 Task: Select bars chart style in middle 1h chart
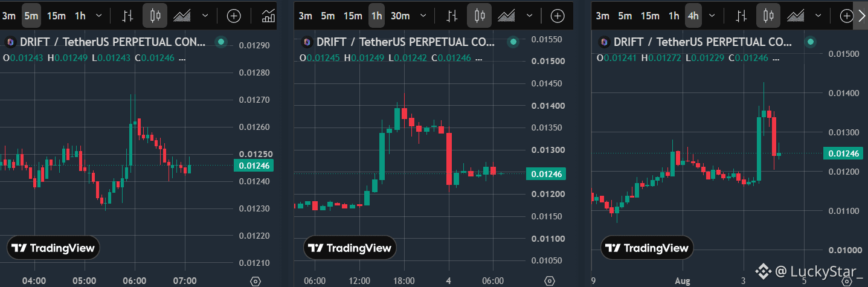click(452, 16)
